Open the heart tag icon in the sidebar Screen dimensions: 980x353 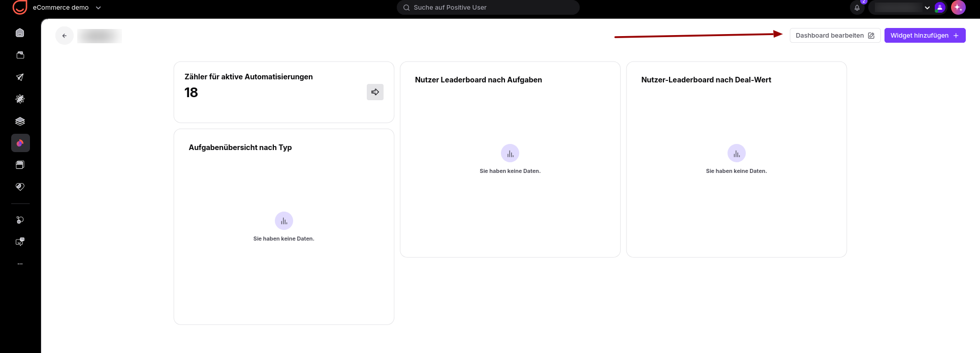[x=20, y=187]
